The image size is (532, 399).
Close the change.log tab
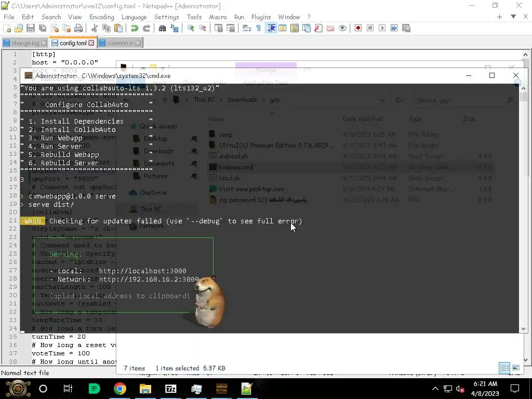pos(44,43)
